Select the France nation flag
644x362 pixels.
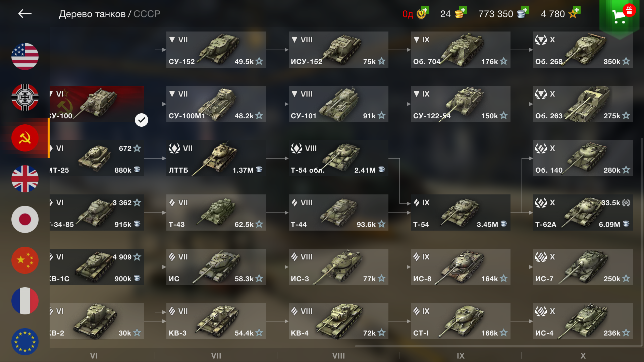25,301
